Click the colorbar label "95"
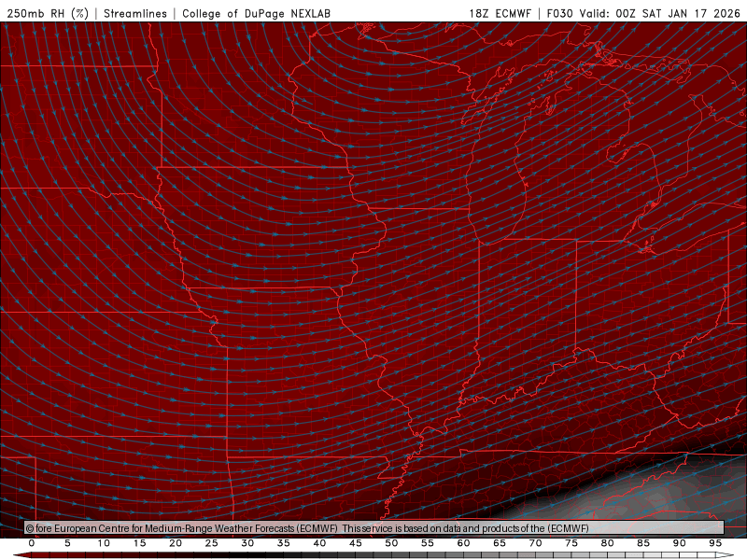The image size is (747, 560). point(715,543)
